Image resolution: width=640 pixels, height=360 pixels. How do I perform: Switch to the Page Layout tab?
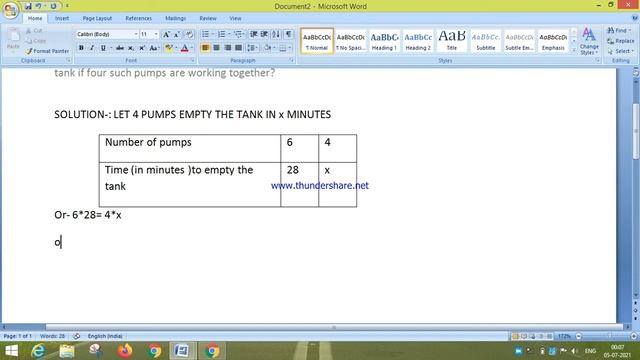pos(97,18)
